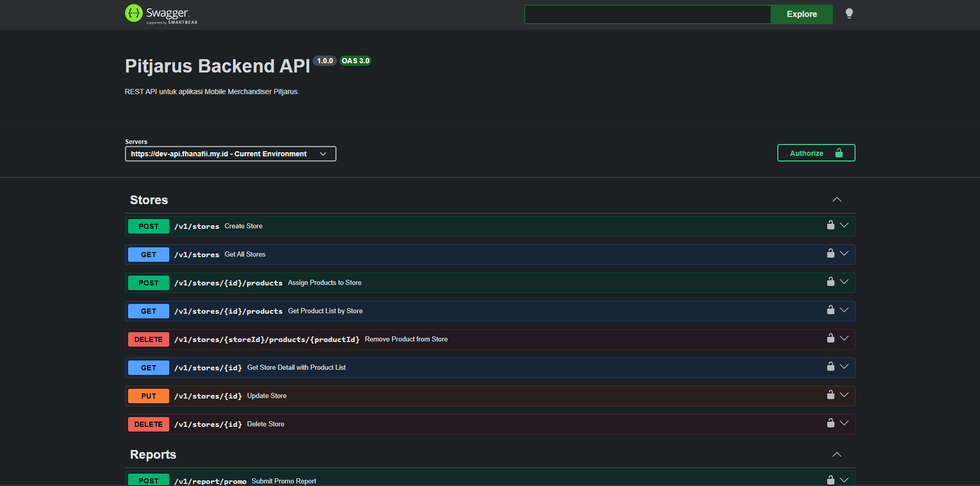Screen dimensions: 980x486
Task: Collapse the Stores section arrow
Action: click(837, 200)
